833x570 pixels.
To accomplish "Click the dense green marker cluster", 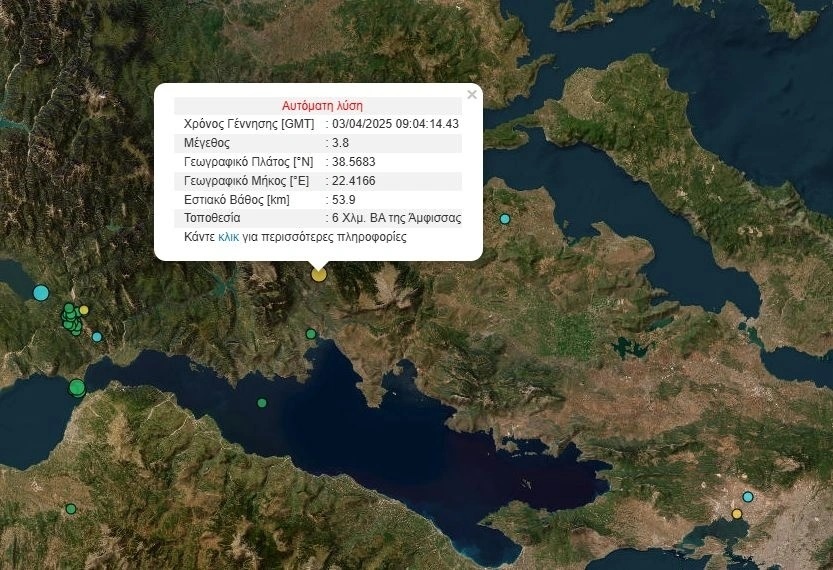I will (x=71, y=319).
